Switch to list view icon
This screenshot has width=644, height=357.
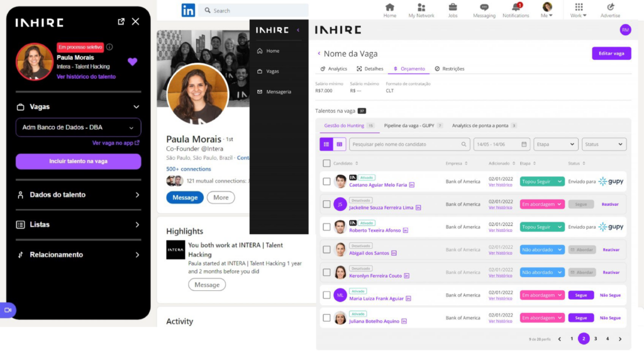tap(326, 144)
